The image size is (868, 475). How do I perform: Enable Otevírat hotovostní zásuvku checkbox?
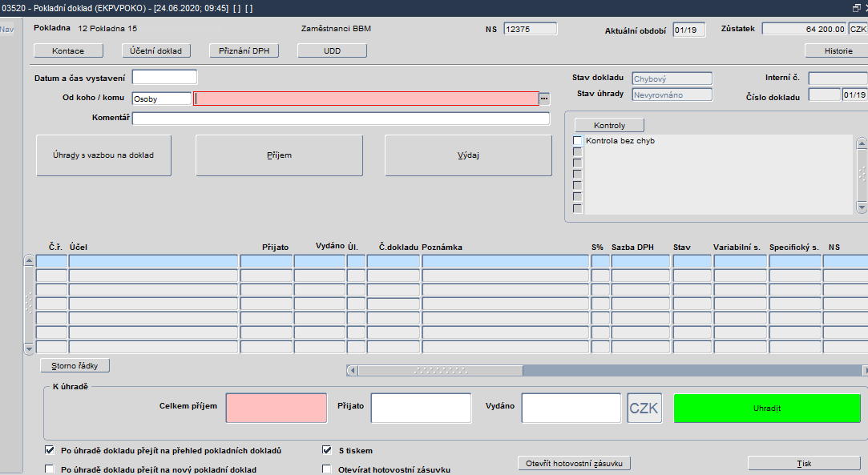tap(327, 469)
